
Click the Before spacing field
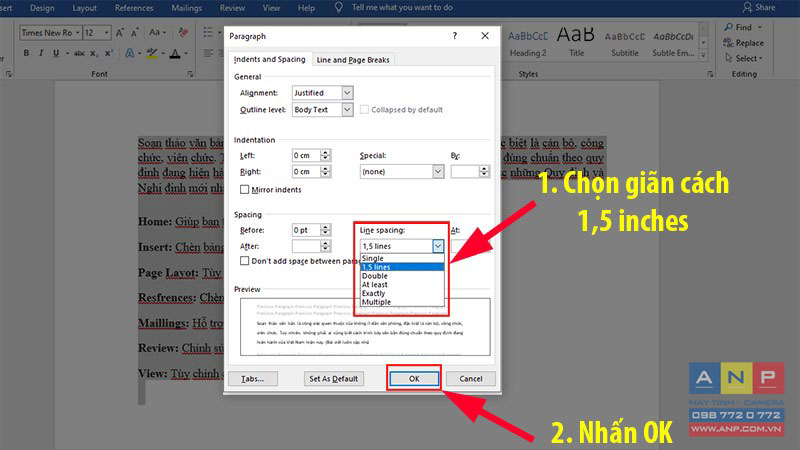[306, 230]
